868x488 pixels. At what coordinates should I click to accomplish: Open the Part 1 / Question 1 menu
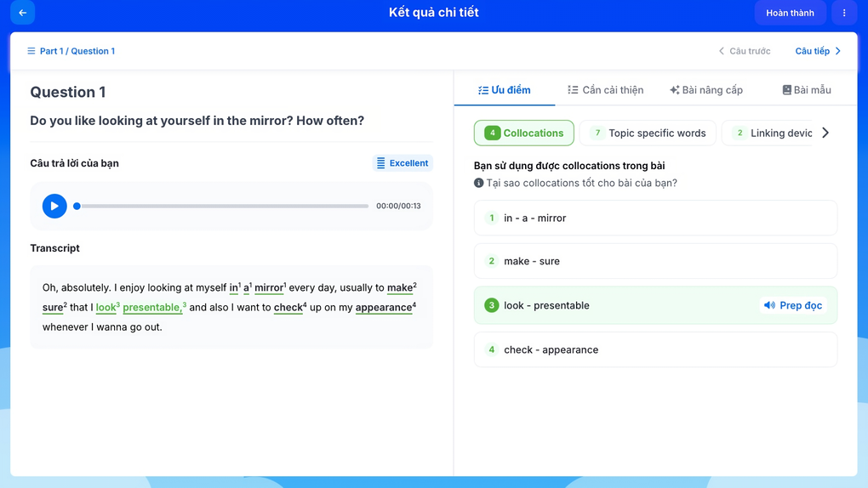click(71, 51)
